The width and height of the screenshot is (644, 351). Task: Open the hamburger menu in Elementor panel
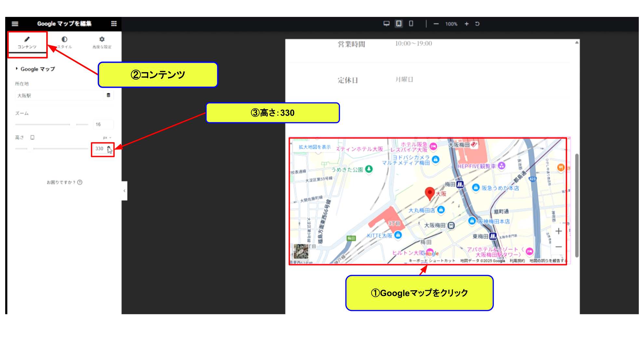pyautogui.click(x=15, y=24)
